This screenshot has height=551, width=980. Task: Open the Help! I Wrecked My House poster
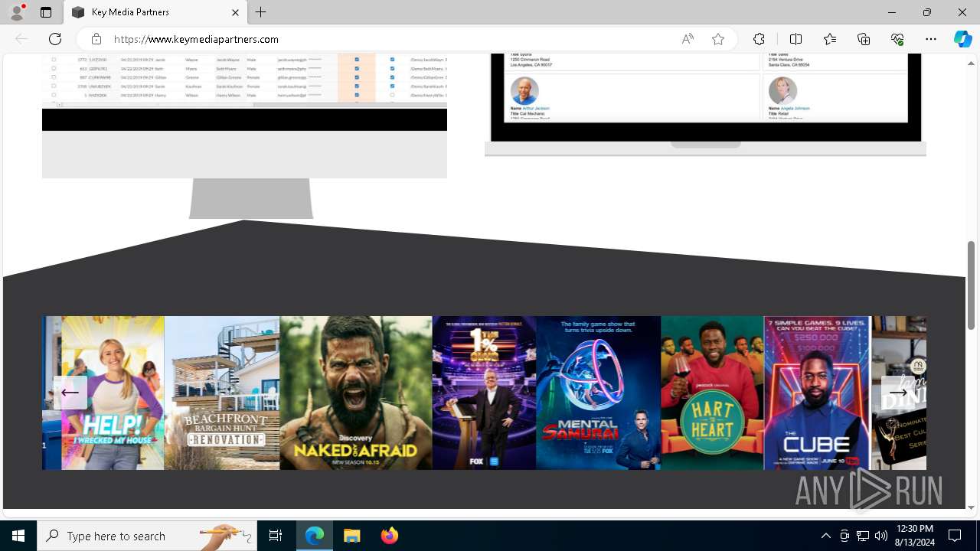point(113,393)
